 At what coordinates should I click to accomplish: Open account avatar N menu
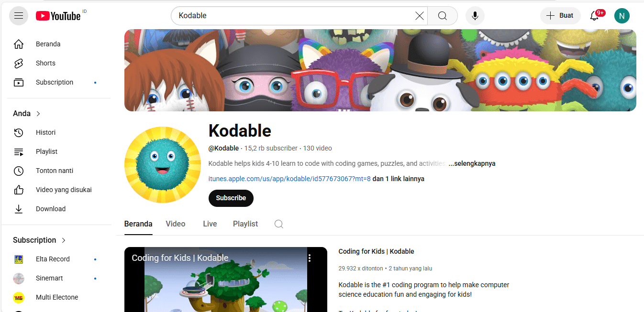point(622,16)
